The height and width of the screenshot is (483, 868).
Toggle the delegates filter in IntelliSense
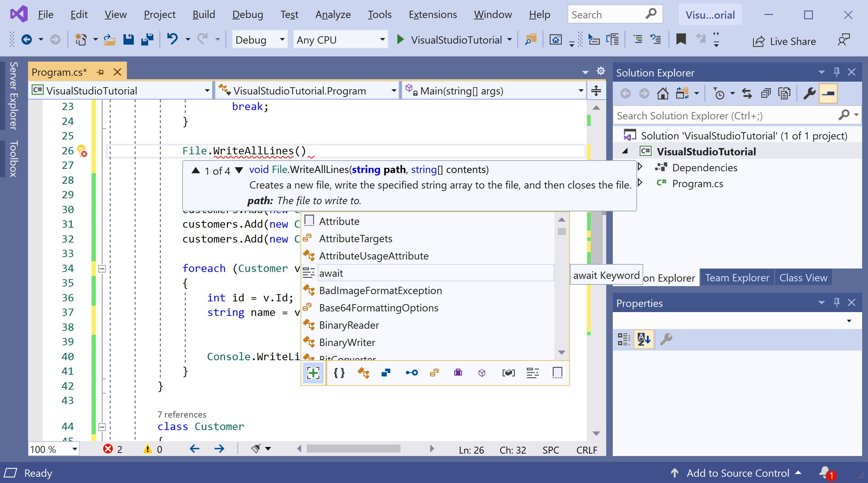458,373
